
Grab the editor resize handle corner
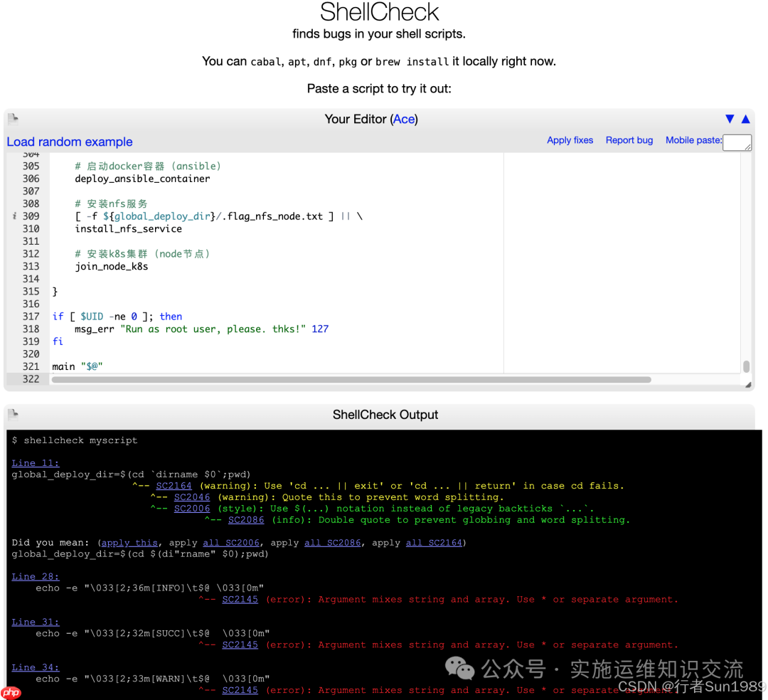point(748,385)
